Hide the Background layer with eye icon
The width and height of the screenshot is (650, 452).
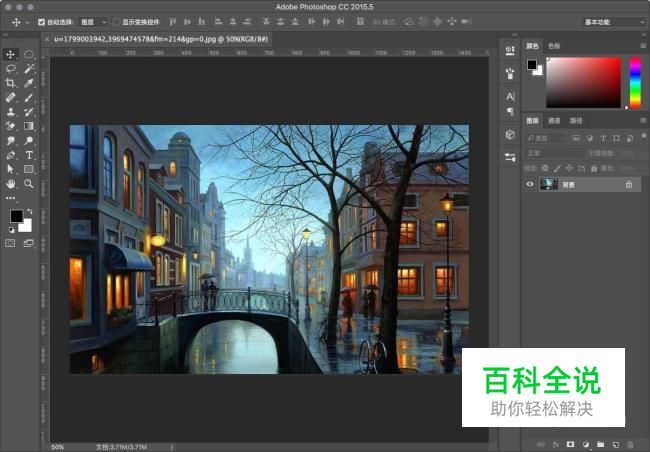(x=530, y=184)
